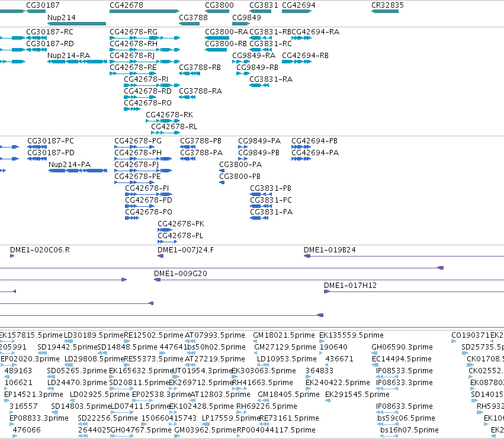Click EST label RE12502.5prime
Viewport: 504px width, 439px height.
(x=153, y=335)
